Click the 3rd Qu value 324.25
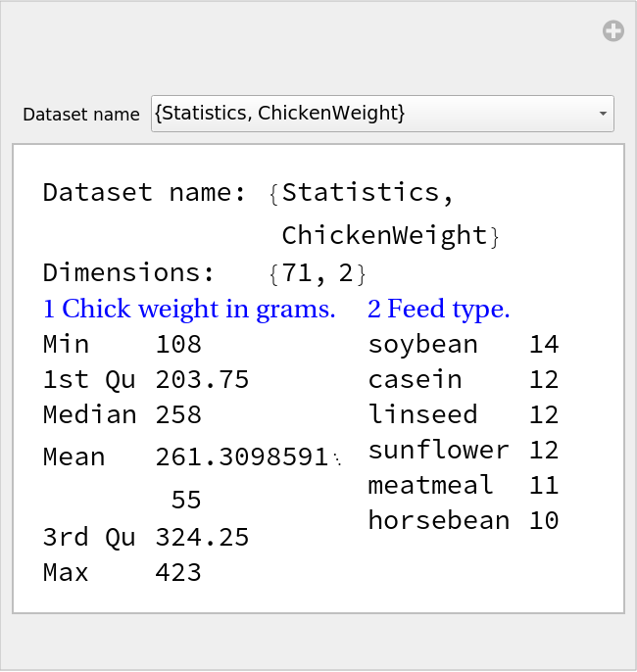This screenshot has width=637, height=672. point(202,537)
